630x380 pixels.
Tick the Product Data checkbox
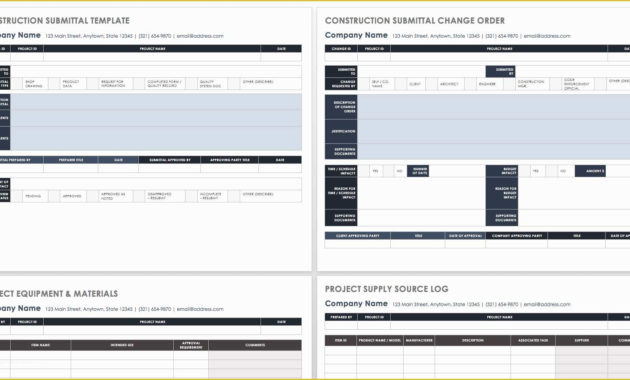[54, 84]
